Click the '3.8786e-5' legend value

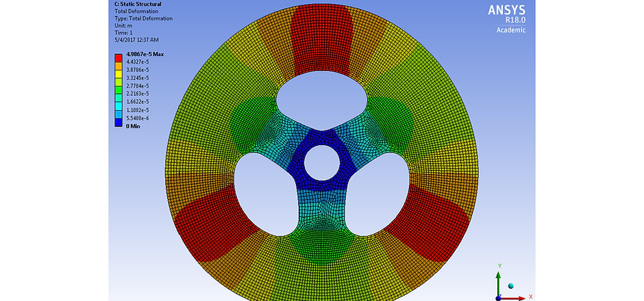[137, 70]
